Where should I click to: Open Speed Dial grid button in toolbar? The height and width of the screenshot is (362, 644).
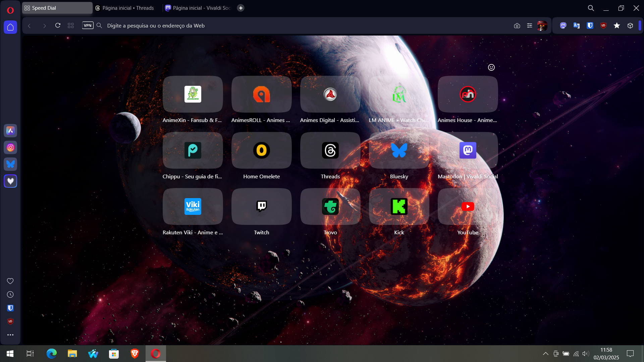coord(71,25)
